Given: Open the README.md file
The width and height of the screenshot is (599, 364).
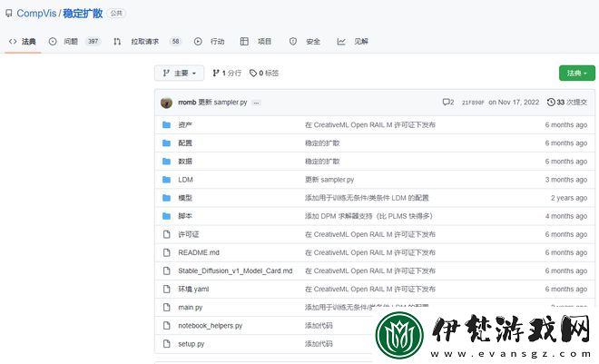Looking at the screenshot, I should (x=199, y=252).
